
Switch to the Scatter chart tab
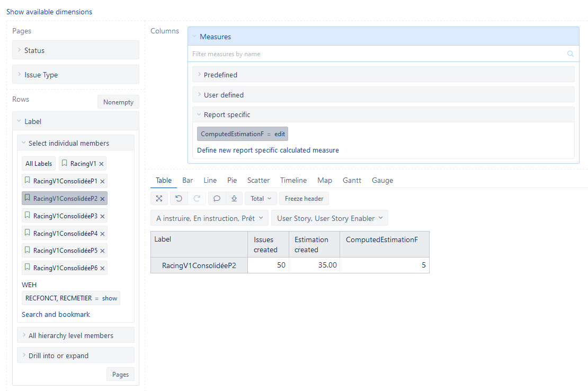tap(259, 180)
